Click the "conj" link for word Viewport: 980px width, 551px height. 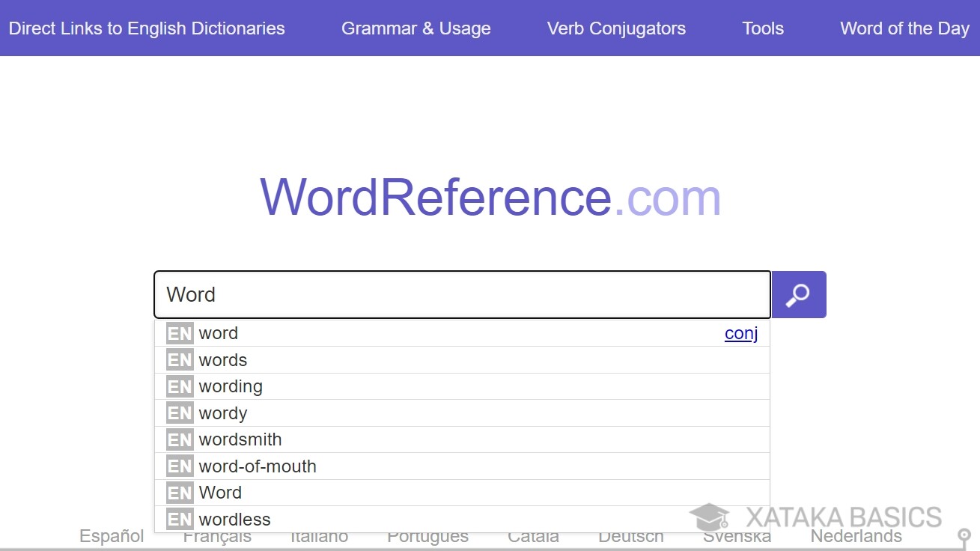(x=740, y=333)
